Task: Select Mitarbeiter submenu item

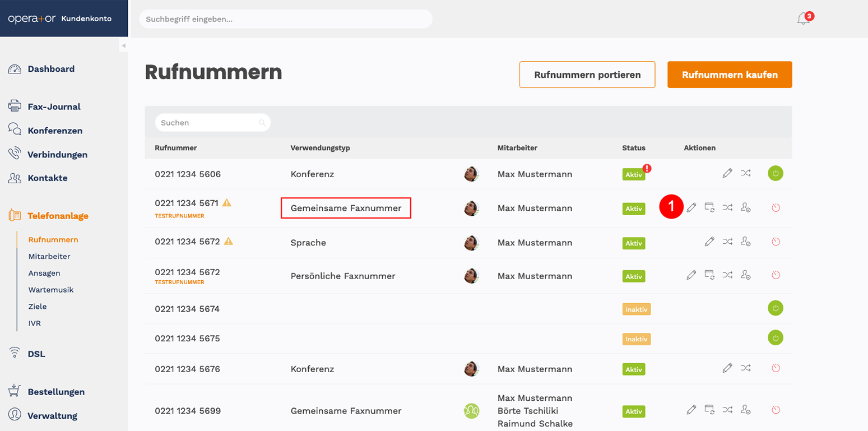Action: pyautogui.click(x=49, y=256)
